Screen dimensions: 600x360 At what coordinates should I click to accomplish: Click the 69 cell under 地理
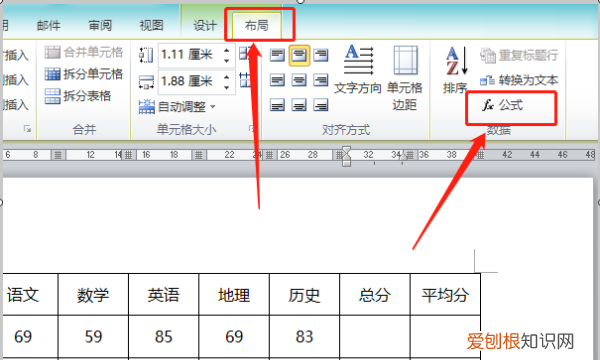[x=234, y=337]
